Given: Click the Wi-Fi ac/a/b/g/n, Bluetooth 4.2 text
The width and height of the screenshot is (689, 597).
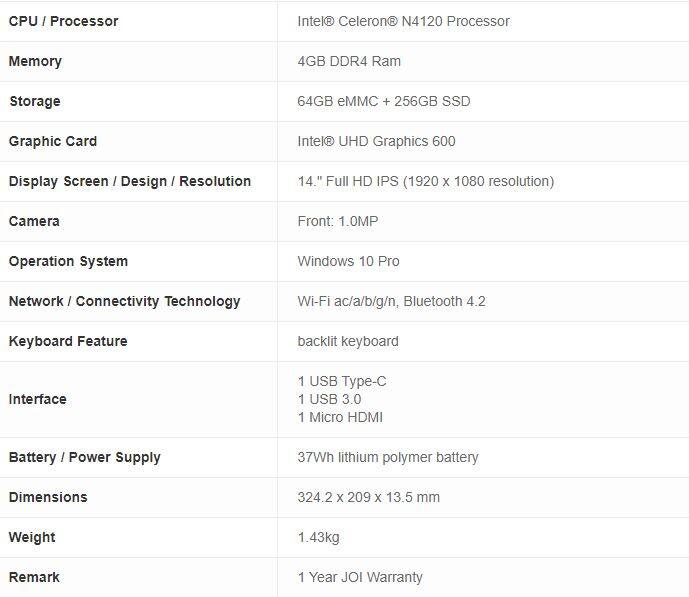Looking at the screenshot, I should point(391,301).
